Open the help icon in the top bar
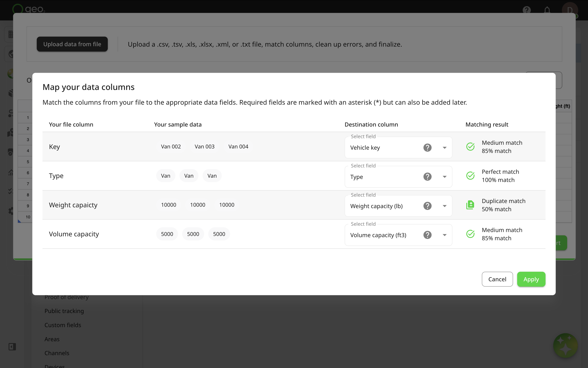The width and height of the screenshot is (588, 368). click(527, 10)
